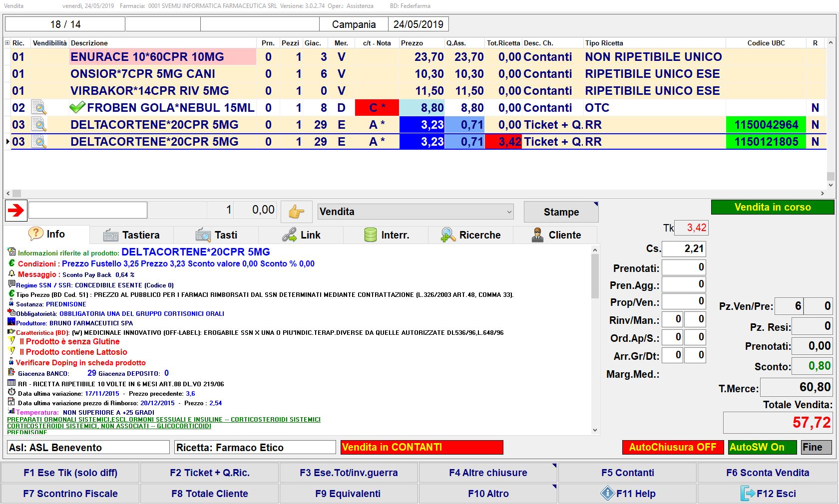839x504 pixels.
Task: Toggle the AutoSW On indicator
Action: [x=762, y=447]
